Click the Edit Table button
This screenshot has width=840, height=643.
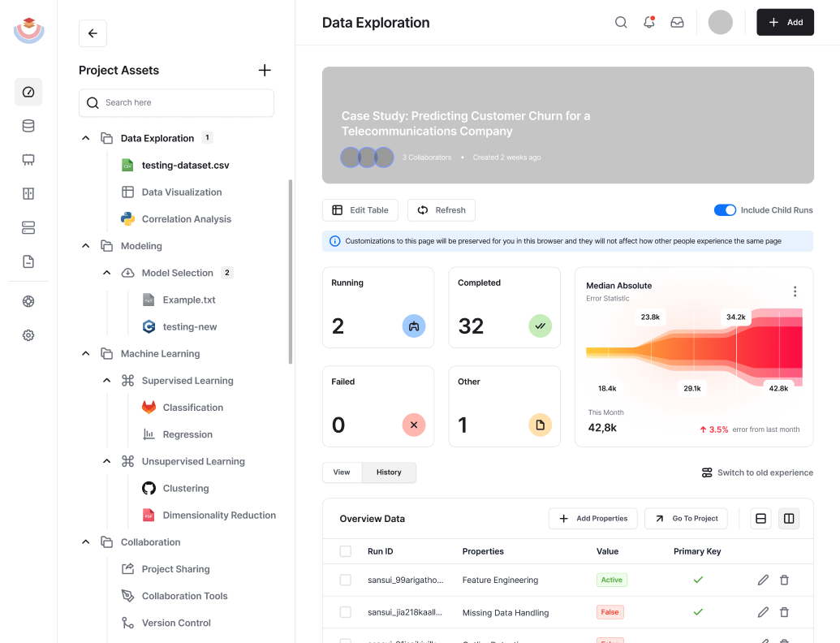[x=360, y=210]
